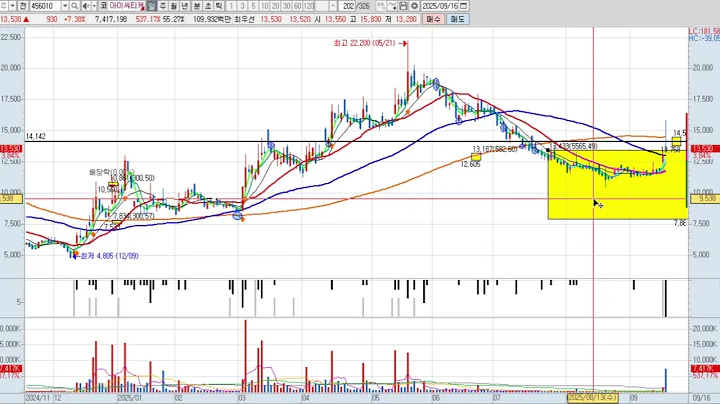Choose the 3 interval button

[x=242, y=6]
